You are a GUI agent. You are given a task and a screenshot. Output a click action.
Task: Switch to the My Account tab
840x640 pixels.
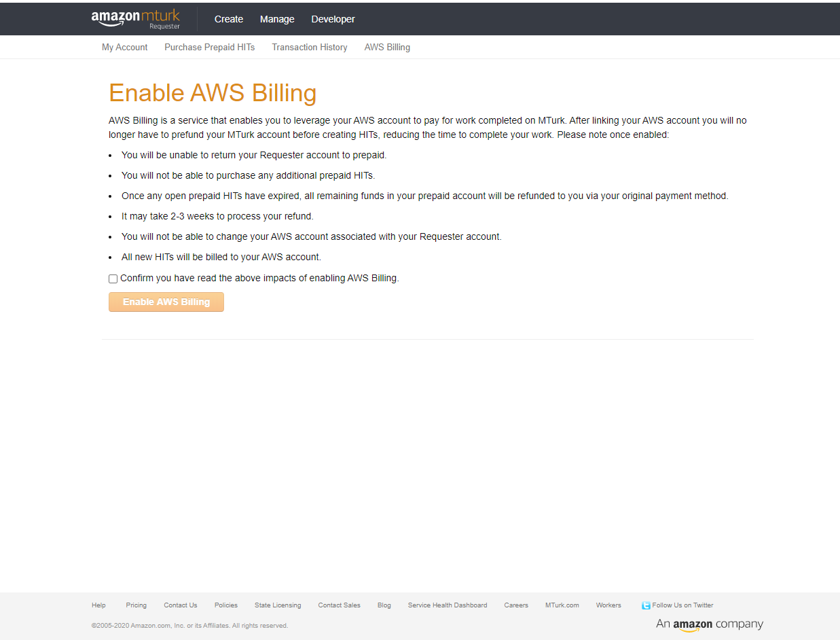click(x=124, y=47)
